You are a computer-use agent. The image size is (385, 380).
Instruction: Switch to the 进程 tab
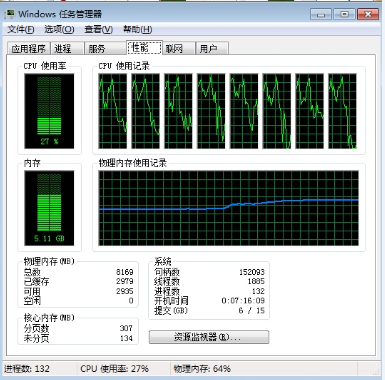tap(67, 49)
